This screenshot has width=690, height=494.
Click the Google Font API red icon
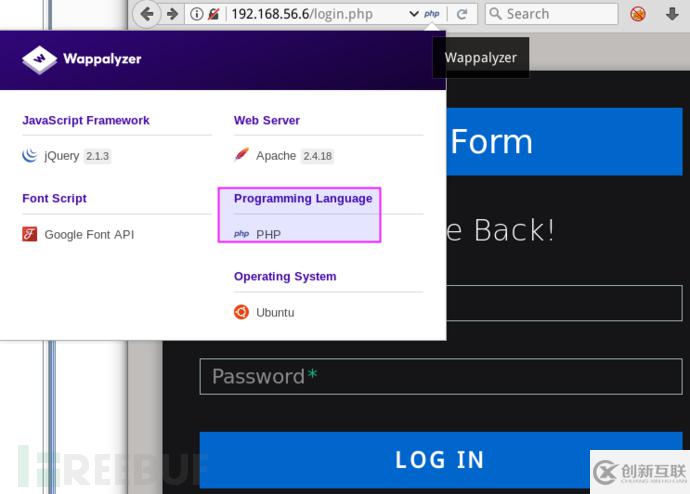pos(29,234)
